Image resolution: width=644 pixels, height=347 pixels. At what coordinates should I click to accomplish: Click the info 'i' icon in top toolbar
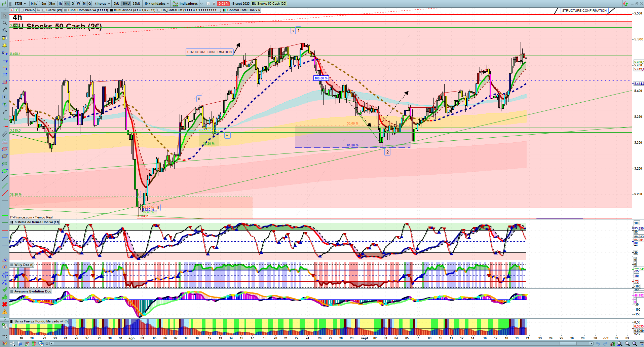(208, 4)
